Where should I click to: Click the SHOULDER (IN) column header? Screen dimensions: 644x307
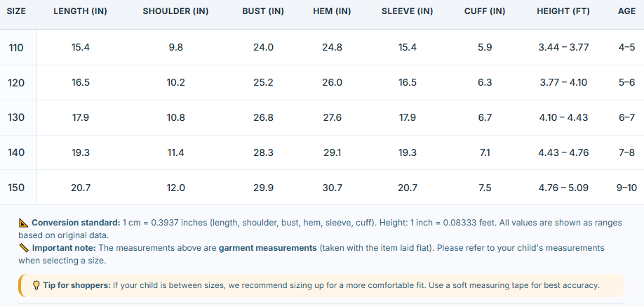point(175,11)
